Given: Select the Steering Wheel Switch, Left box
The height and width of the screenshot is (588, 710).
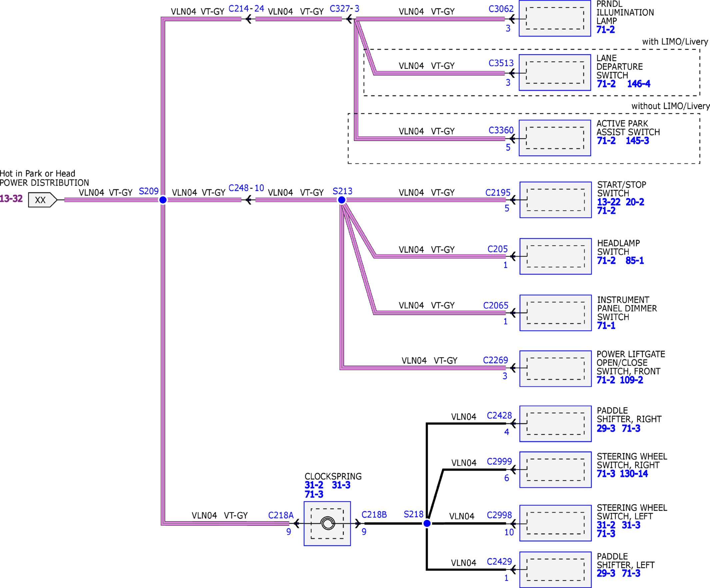Looking at the screenshot, I should point(555,523).
